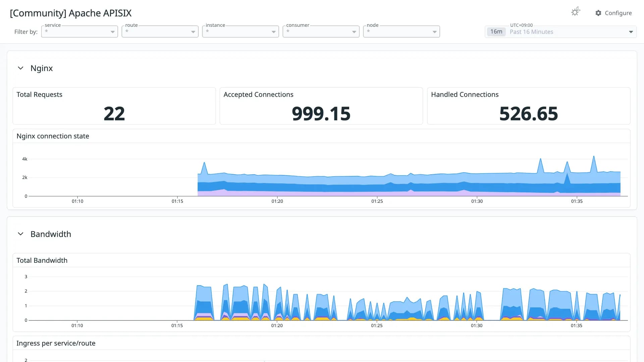644x362 pixels.
Task: Click the Total Requests value 22
Action: pyautogui.click(x=114, y=114)
